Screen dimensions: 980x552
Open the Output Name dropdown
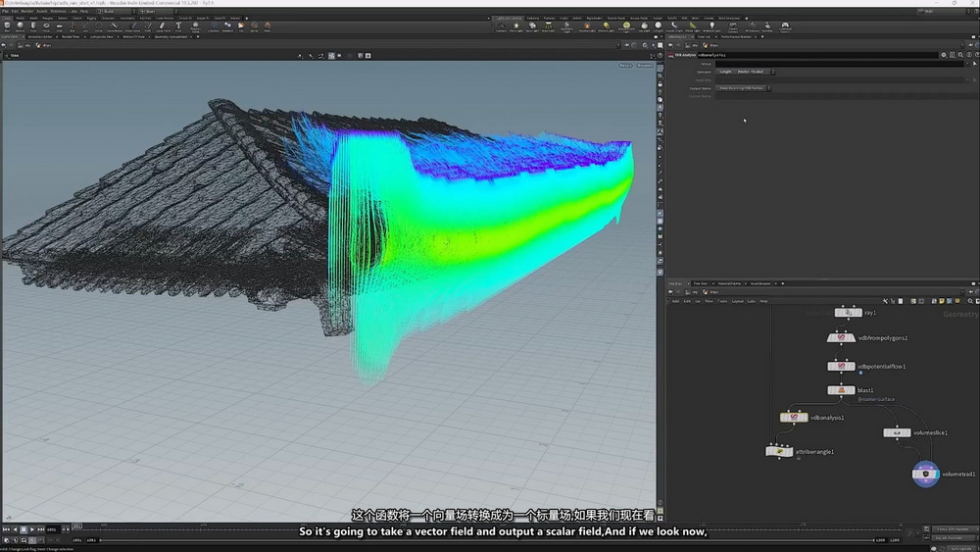click(x=743, y=88)
